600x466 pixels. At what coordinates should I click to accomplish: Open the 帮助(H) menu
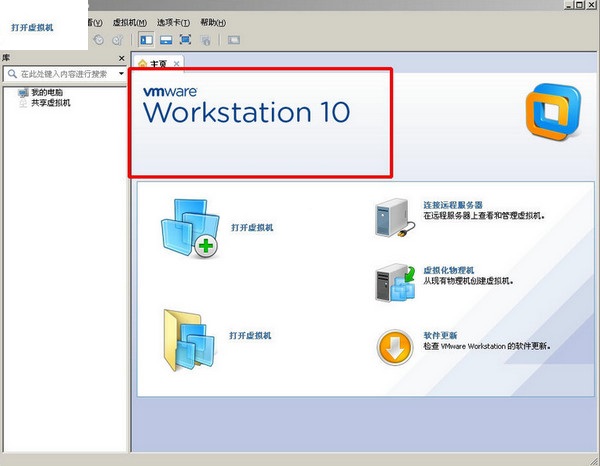(213, 23)
